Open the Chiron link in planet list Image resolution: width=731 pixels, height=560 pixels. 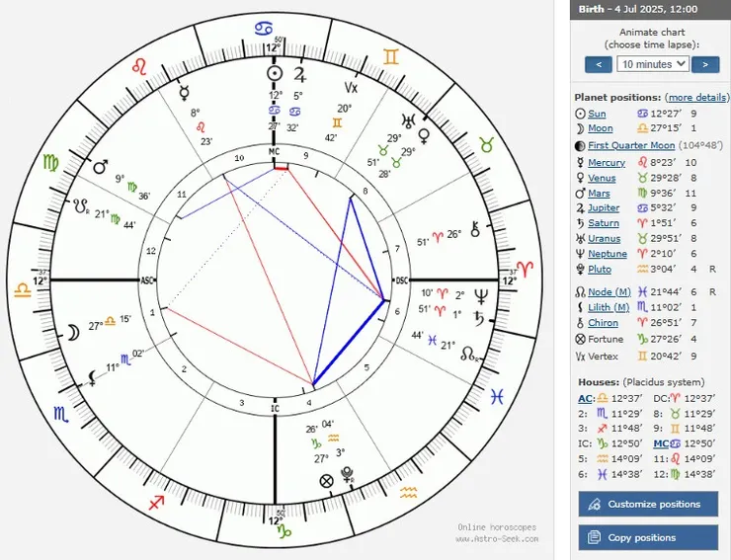coord(603,323)
